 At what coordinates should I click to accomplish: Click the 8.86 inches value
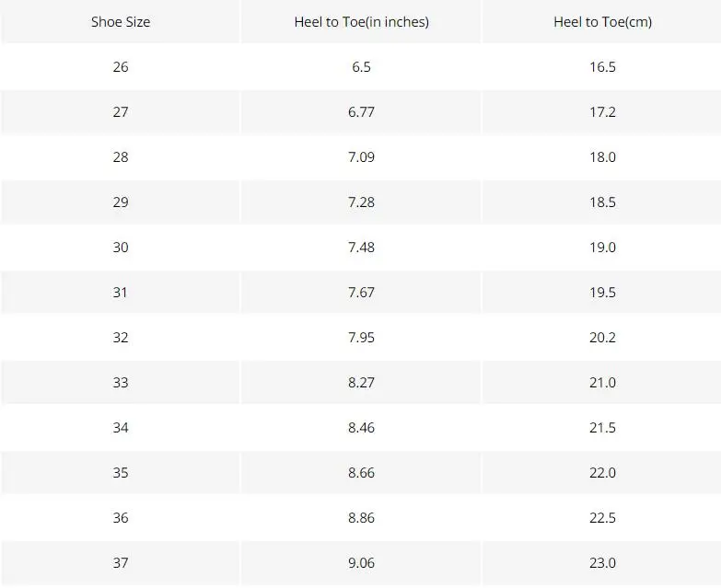coord(361,517)
